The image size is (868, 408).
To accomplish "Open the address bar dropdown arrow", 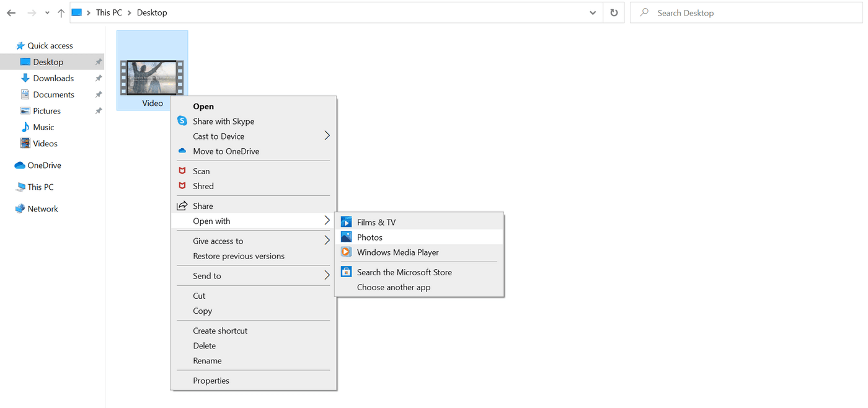I will [592, 12].
